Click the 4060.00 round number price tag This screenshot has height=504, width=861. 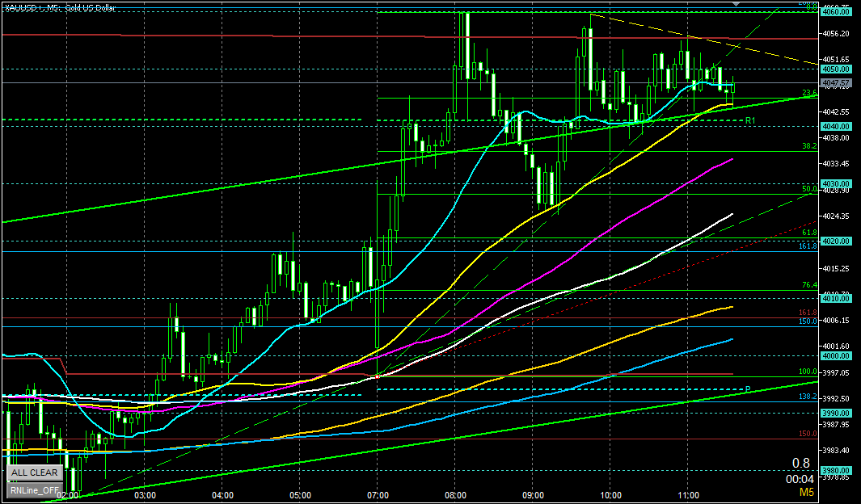pyautogui.click(x=834, y=12)
